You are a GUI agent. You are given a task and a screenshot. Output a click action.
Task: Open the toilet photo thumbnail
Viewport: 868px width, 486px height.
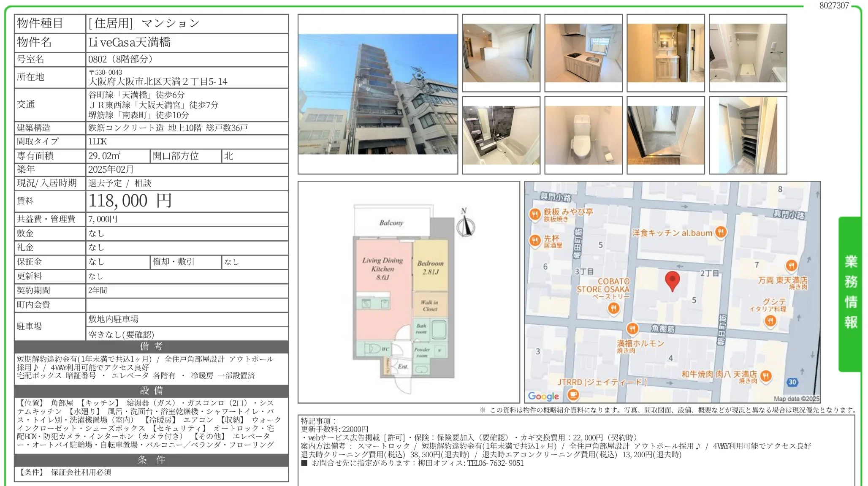click(x=583, y=136)
